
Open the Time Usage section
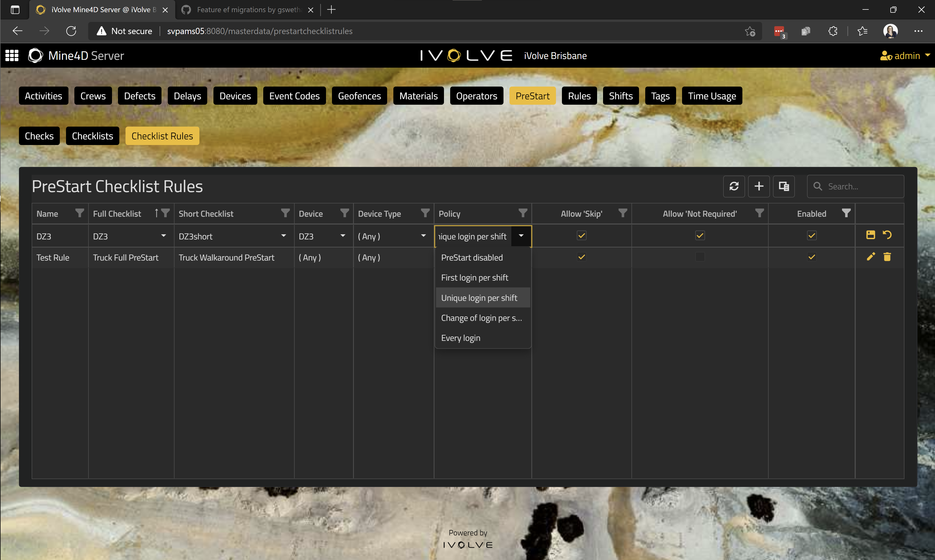click(x=712, y=96)
